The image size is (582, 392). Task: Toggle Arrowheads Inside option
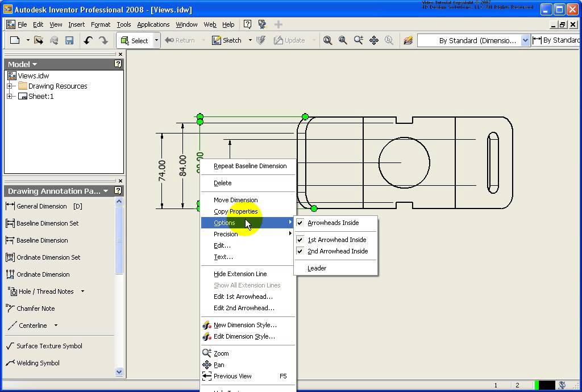point(333,223)
